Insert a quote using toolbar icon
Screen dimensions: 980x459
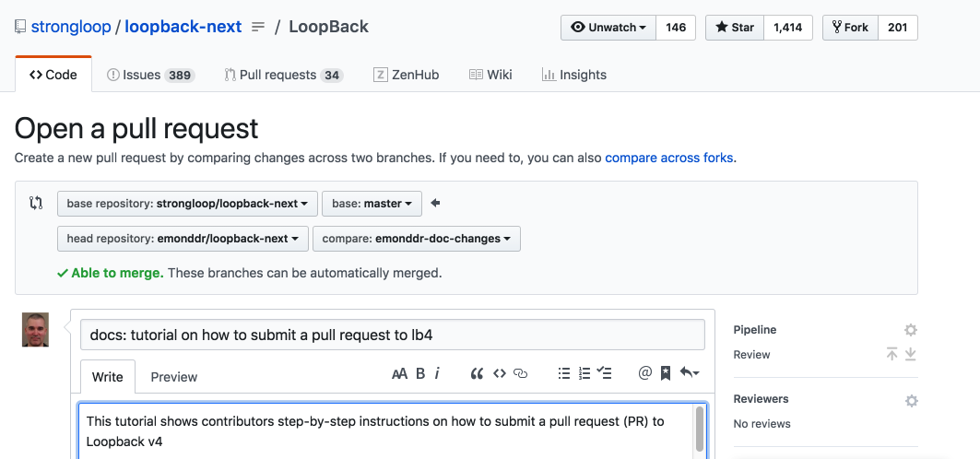pos(477,373)
